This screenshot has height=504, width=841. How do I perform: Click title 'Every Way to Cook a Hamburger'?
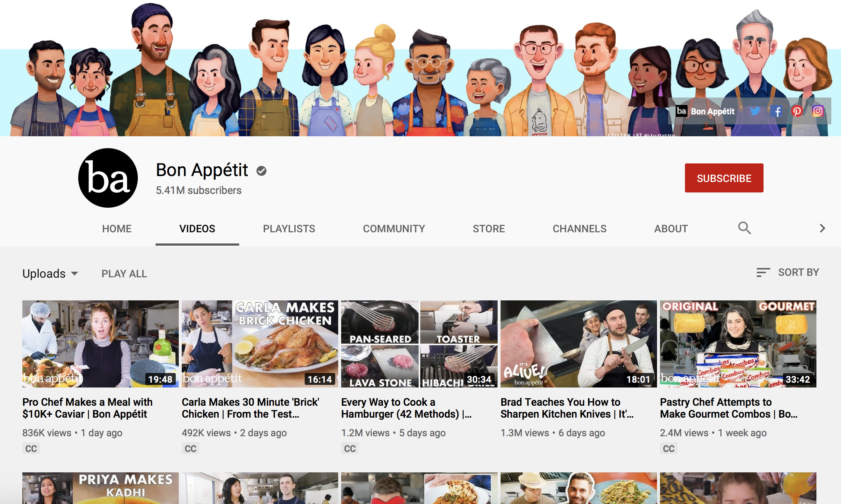(406, 408)
